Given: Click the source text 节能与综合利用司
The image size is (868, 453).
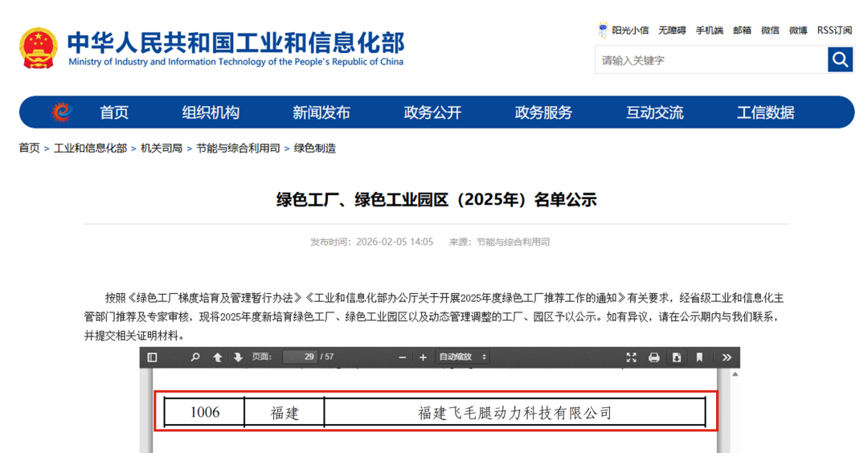Looking at the screenshot, I should tap(513, 242).
